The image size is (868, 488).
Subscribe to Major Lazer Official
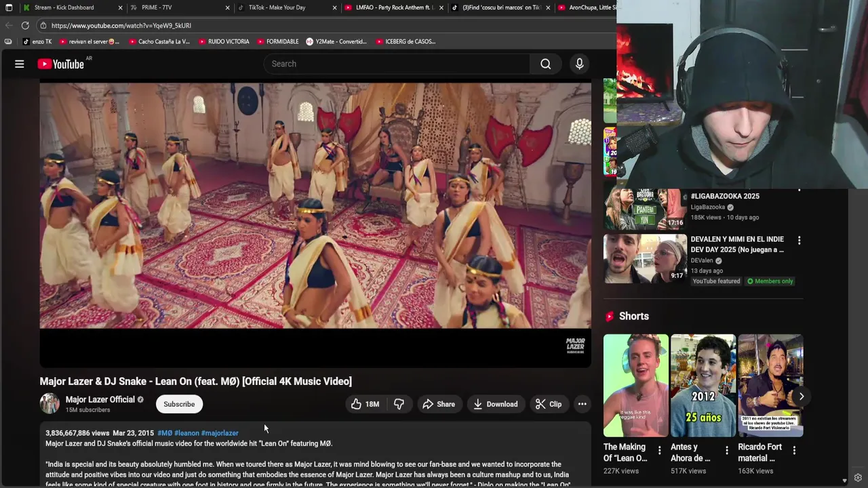[x=179, y=404]
